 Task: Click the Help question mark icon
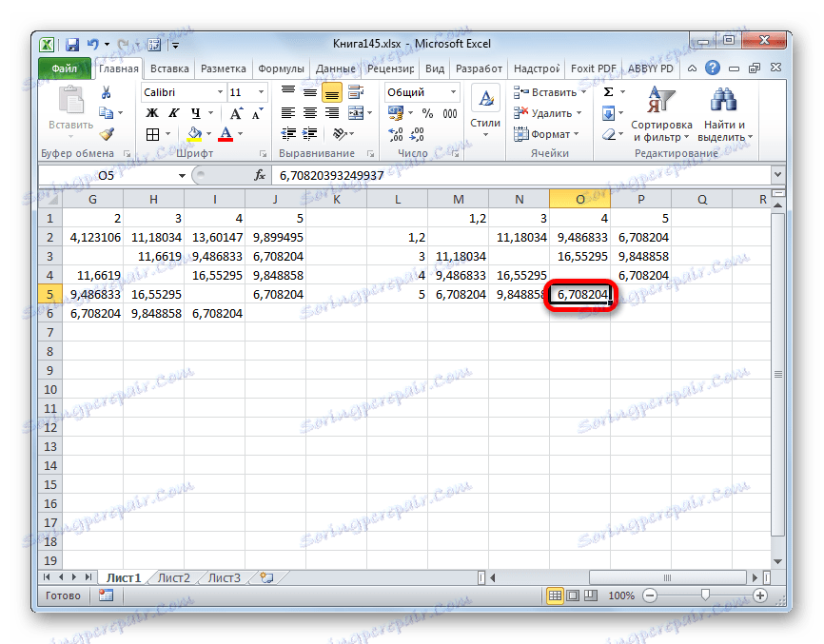[713, 68]
